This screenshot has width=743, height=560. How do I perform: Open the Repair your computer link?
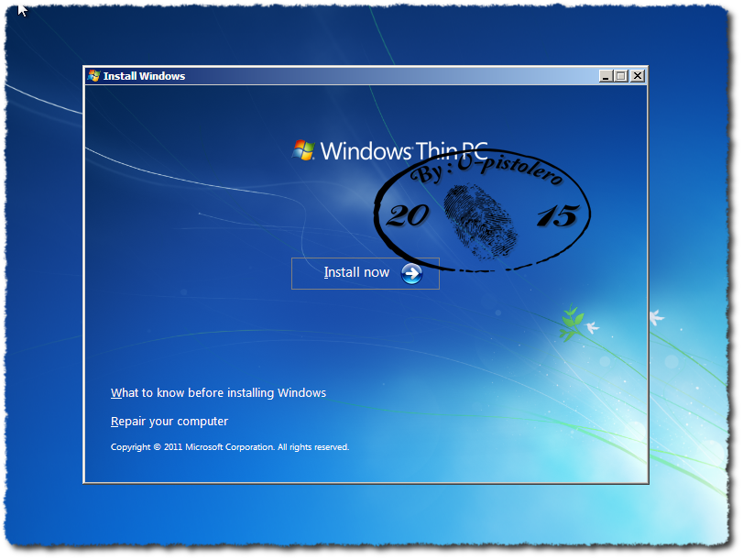coord(169,422)
